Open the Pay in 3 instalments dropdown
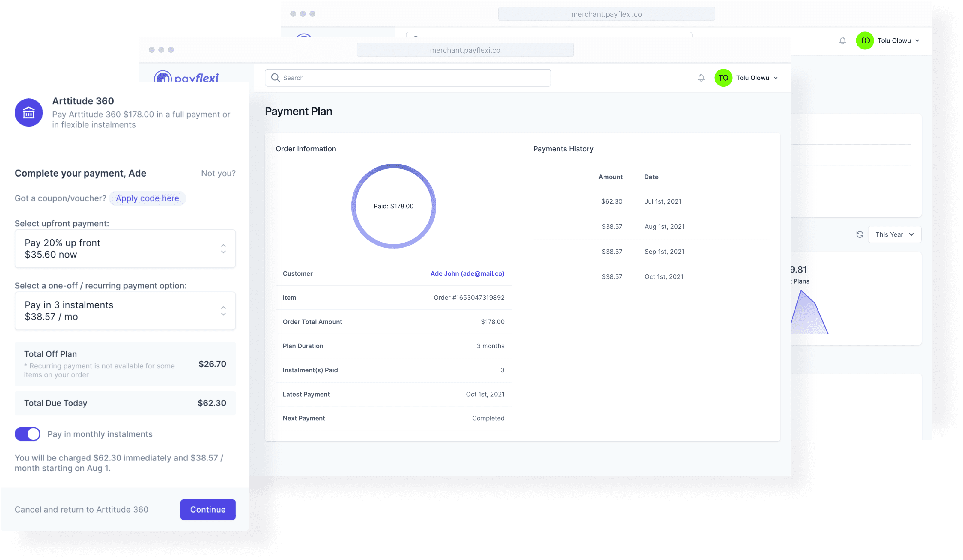The width and height of the screenshot is (963, 560). (x=125, y=311)
